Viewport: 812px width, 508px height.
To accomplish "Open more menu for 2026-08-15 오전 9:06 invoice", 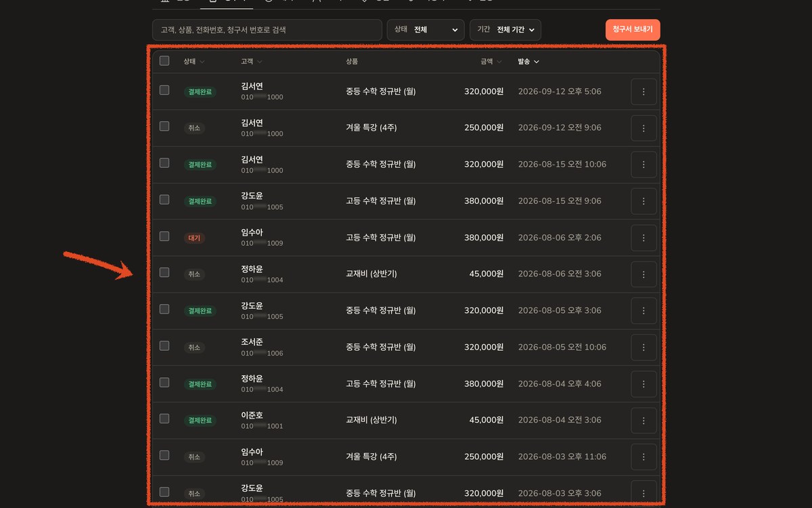I will pos(644,201).
